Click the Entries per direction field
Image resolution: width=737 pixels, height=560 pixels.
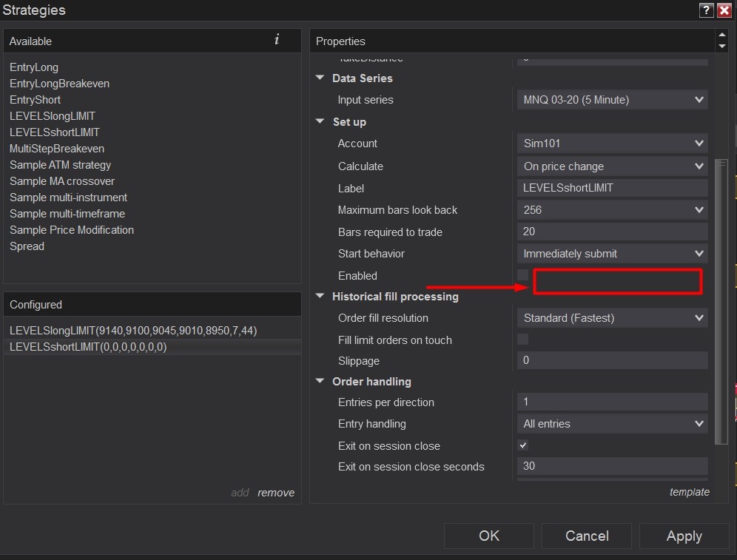click(x=613, y=402)
